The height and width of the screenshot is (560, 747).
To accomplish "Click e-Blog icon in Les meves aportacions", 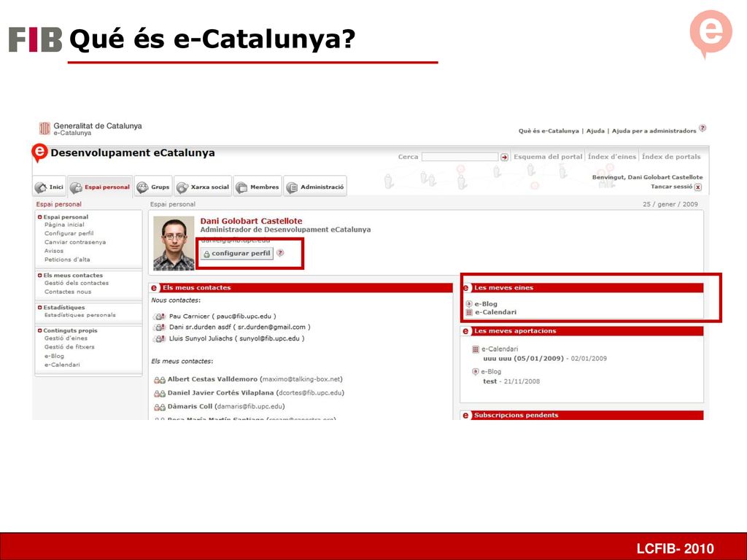I will [475, 371].
